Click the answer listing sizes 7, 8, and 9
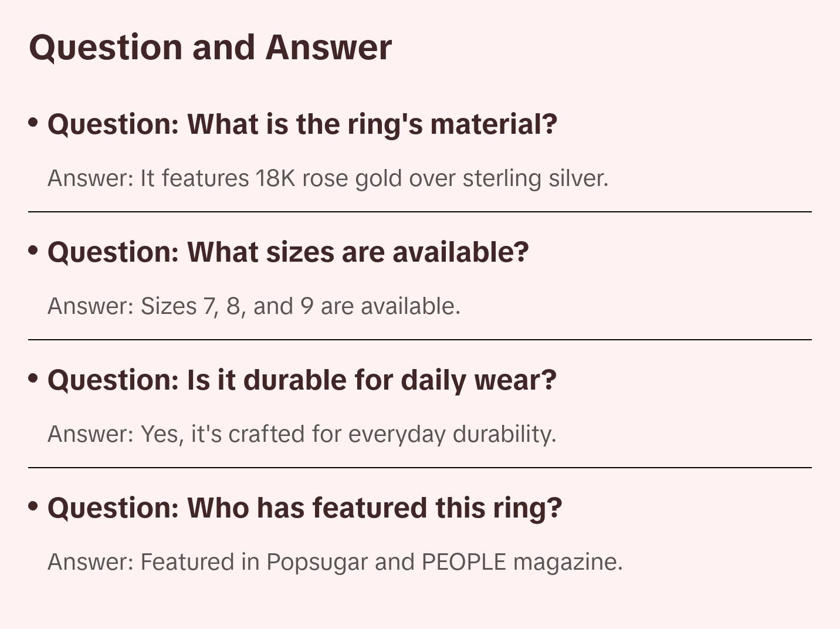Screen dimensions: 840x629 (x=253, y=306)
